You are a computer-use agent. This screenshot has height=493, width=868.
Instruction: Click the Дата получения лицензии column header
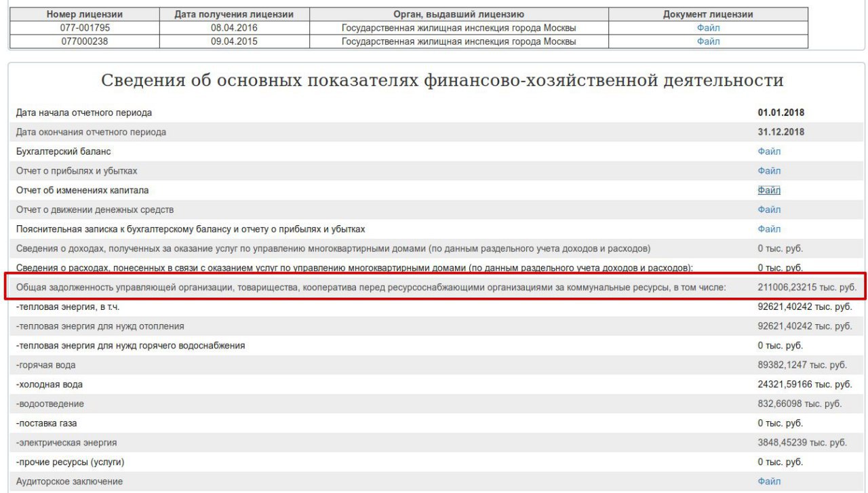235,14
